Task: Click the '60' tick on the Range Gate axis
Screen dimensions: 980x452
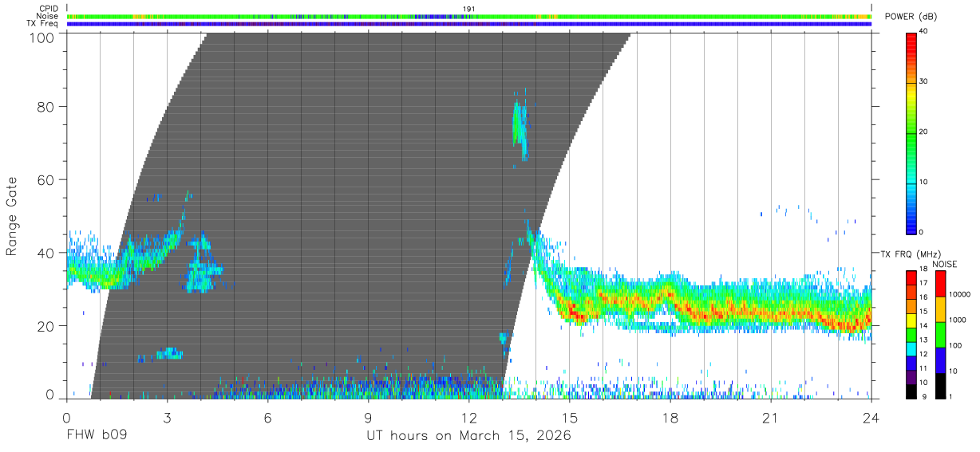Action: tap(47, 180)
